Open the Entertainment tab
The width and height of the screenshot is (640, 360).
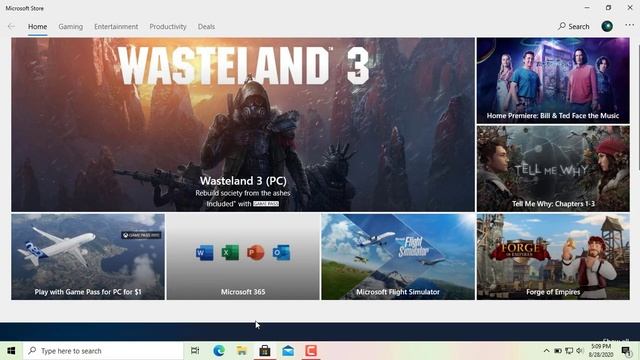click(116, 27)
